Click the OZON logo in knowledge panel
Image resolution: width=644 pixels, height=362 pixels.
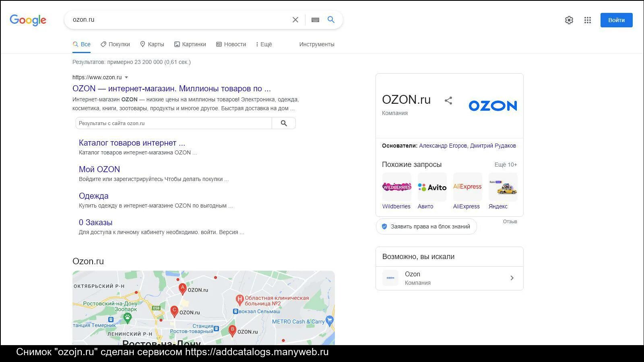493,106
